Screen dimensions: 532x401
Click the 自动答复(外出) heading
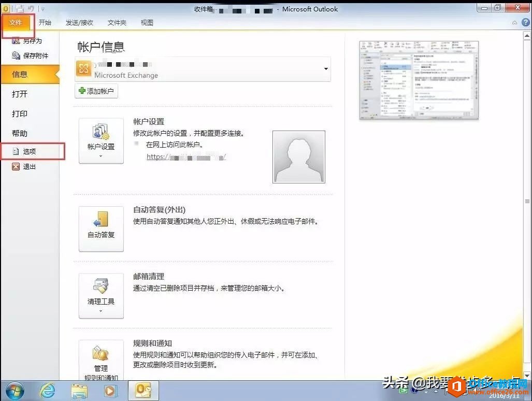159,210
